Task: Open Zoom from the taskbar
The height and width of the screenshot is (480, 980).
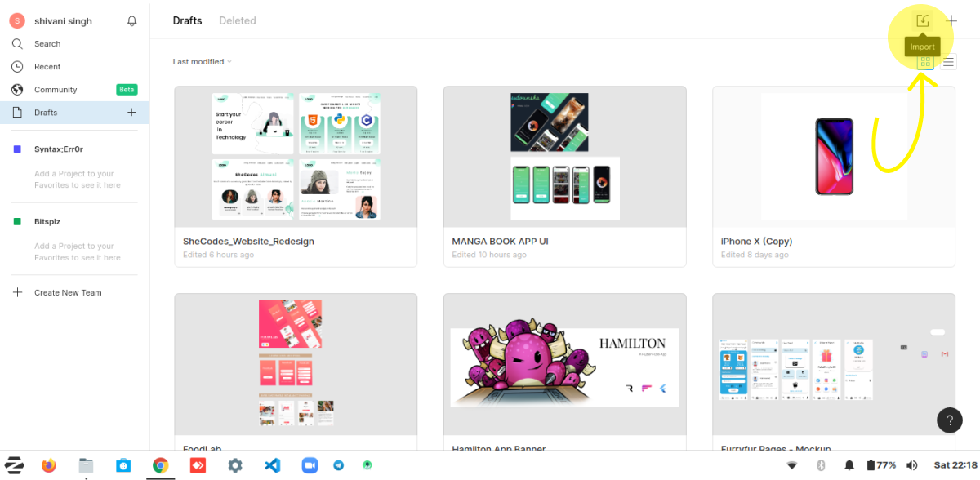Action: pyautogui.click(x=310, y=465)
